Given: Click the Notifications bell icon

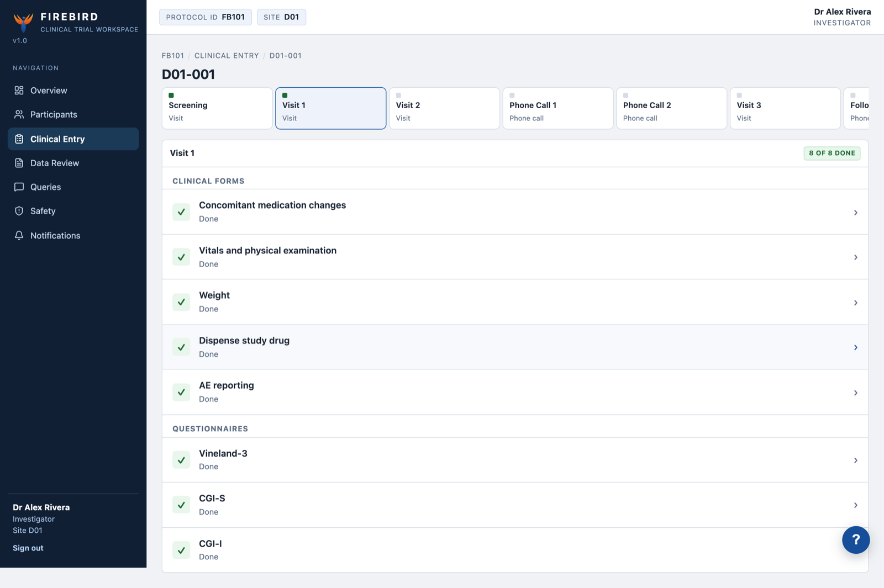Looking at the screenshot, I should coord(19,235).
